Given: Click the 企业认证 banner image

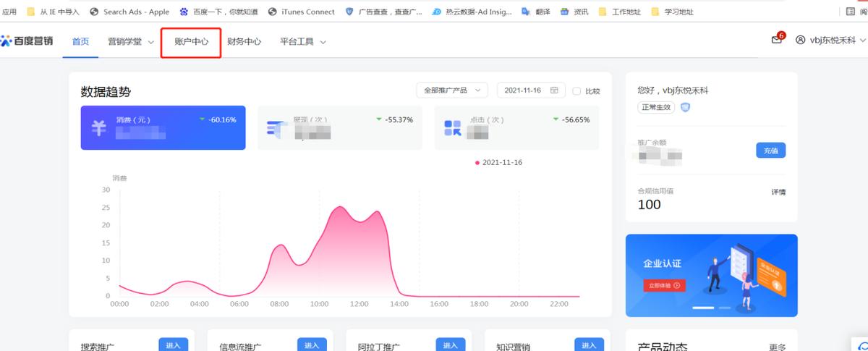Looking at the screenshot, I should pos(711,275).
